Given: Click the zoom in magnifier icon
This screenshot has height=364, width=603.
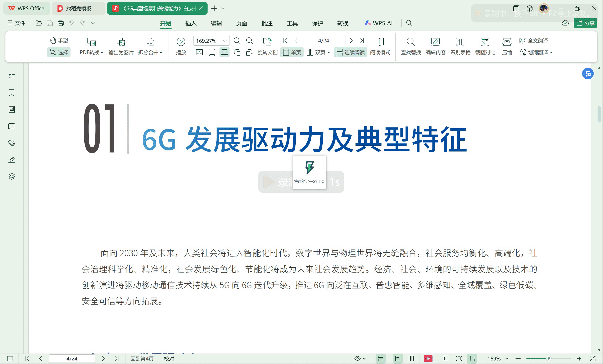Looking at the screenshot, I should (249, 41).
